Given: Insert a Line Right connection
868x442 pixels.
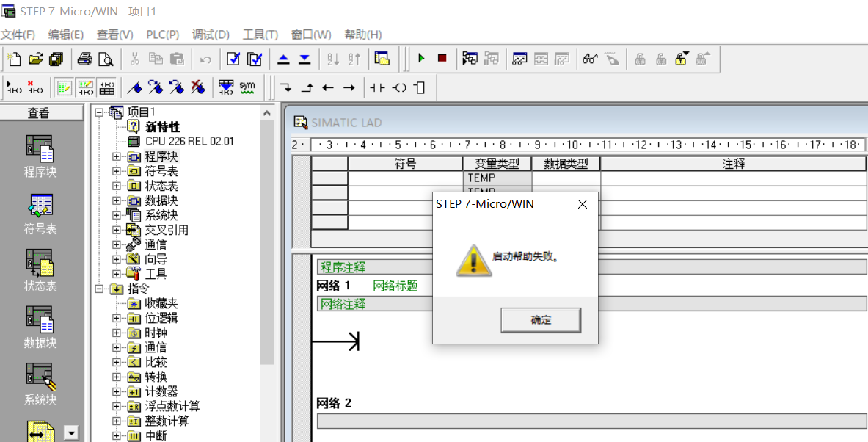Looking at the screenshot, I should click(x=349, y=87).
